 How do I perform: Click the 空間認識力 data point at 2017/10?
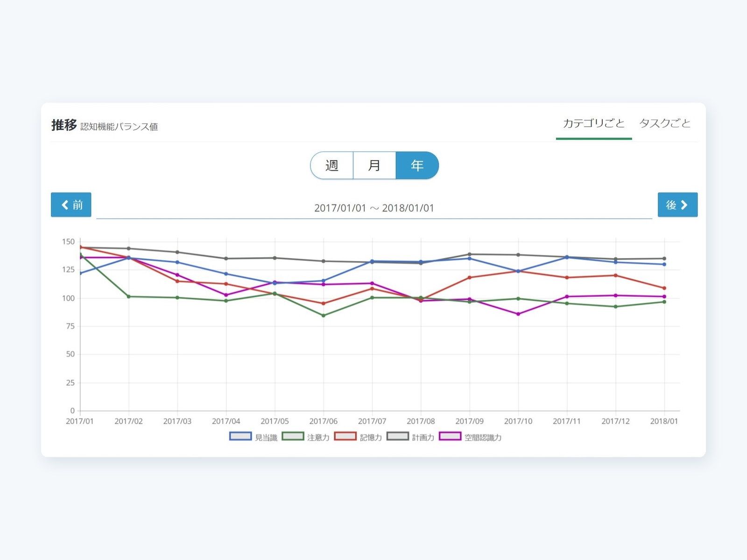[518, 314]
